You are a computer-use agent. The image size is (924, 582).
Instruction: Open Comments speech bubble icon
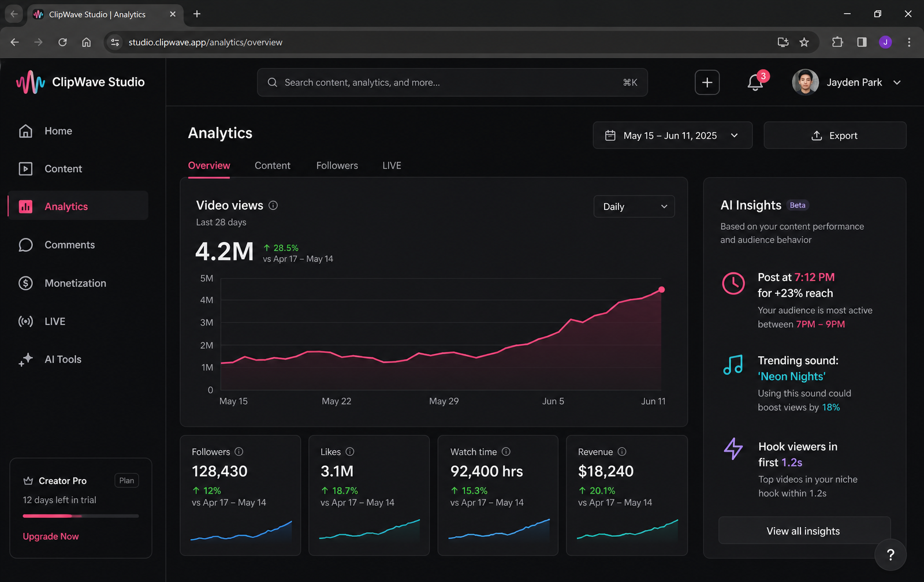(25, 245)
